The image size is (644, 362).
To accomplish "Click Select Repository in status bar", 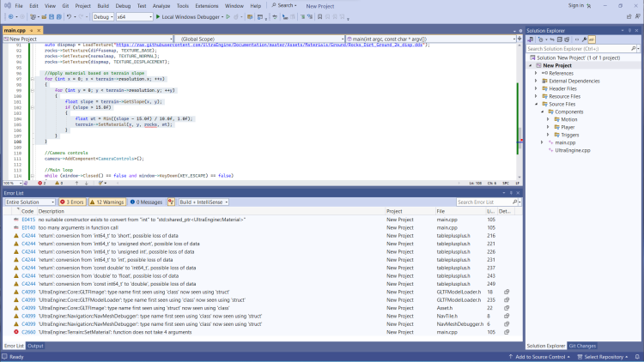I will 603,357.
